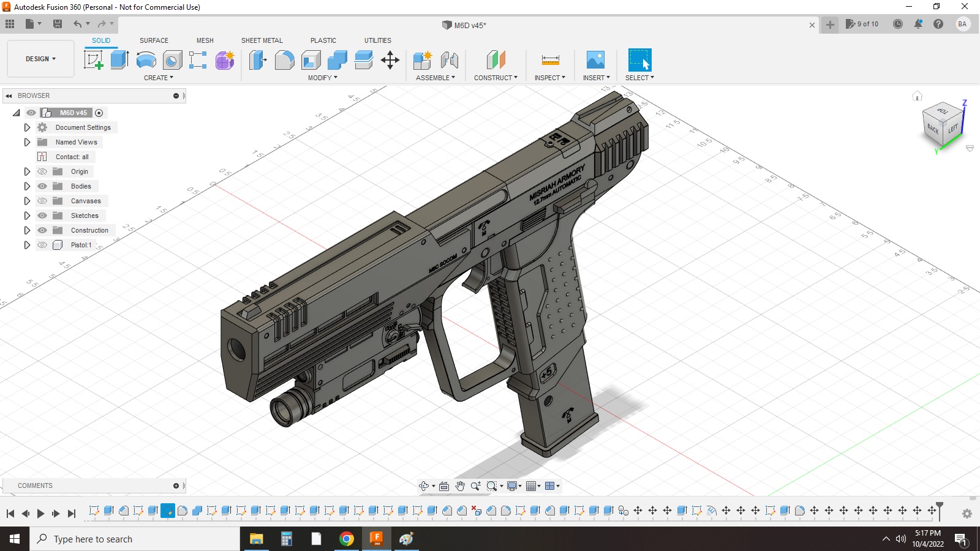Select the Revolve tool icon
The width and height of the screenshot is (980, 551).
[x=146, y=60]
